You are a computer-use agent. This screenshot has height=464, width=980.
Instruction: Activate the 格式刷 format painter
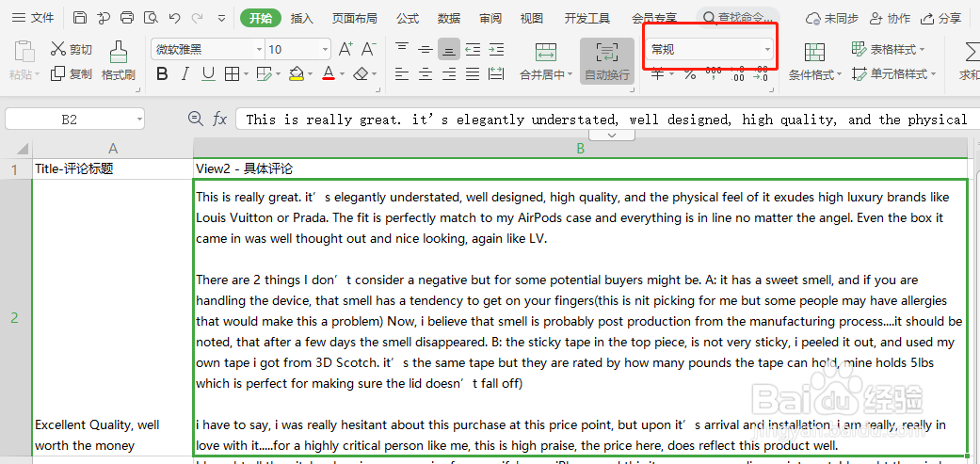tap(118, 60)
